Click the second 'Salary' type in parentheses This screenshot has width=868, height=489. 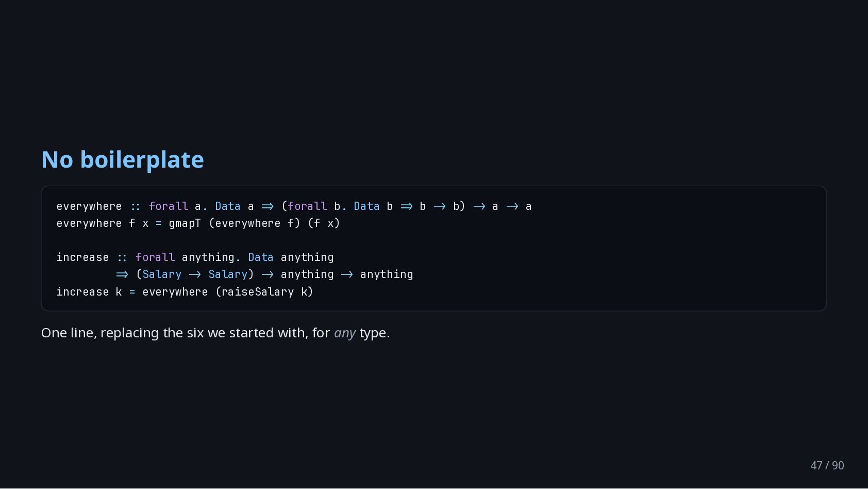click(228, 274)
